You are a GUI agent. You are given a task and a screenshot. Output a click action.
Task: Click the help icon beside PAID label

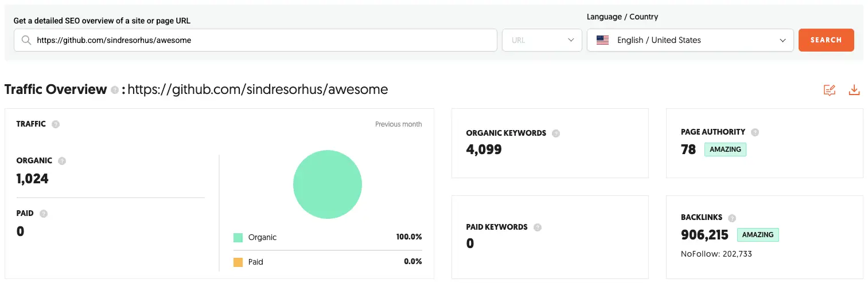(x=44, y=214)
